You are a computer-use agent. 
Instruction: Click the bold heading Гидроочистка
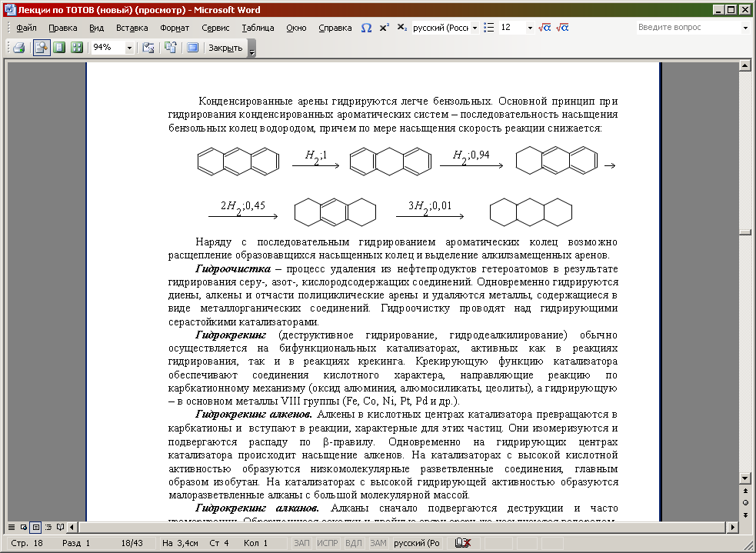pos(233,268)
